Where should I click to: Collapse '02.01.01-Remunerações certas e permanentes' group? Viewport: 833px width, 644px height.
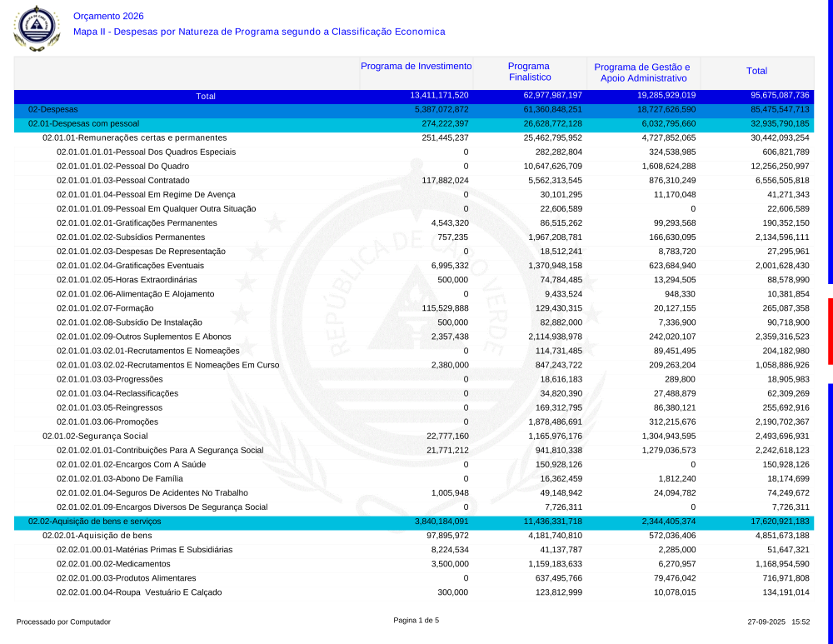click(x=134, y=137)
